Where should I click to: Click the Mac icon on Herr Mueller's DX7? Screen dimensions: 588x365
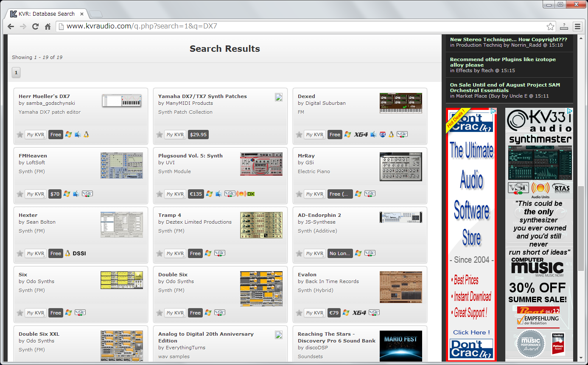tap(78, 135)
